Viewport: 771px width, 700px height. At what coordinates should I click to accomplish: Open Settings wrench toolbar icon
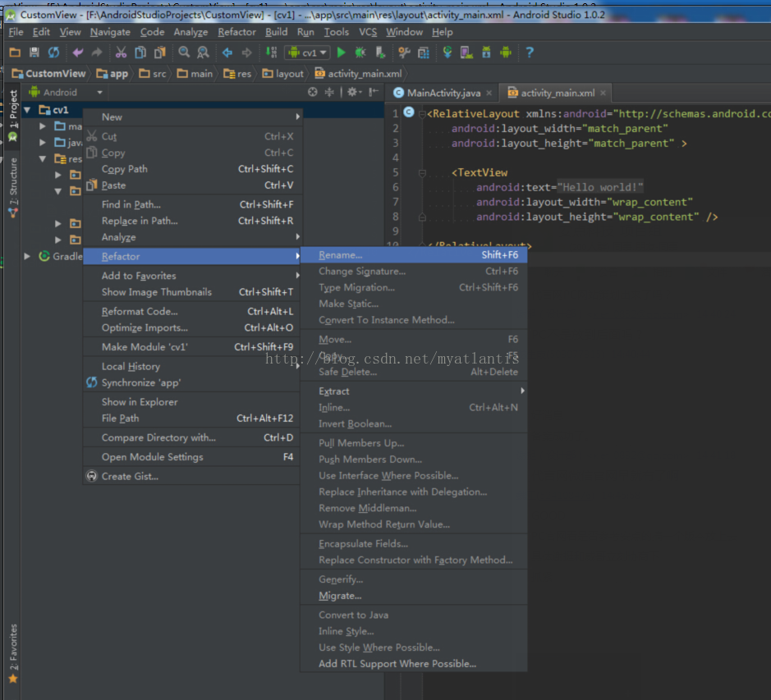point(404,52)
